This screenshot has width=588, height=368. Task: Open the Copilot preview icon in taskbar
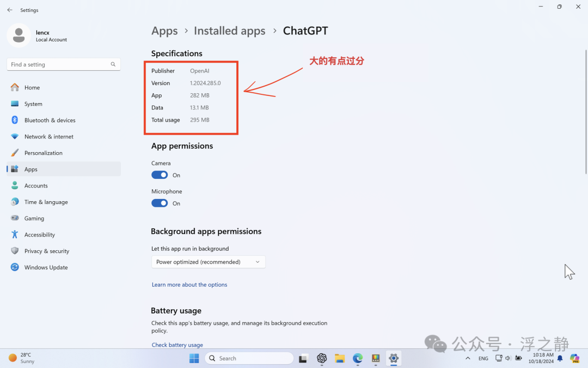574,358
